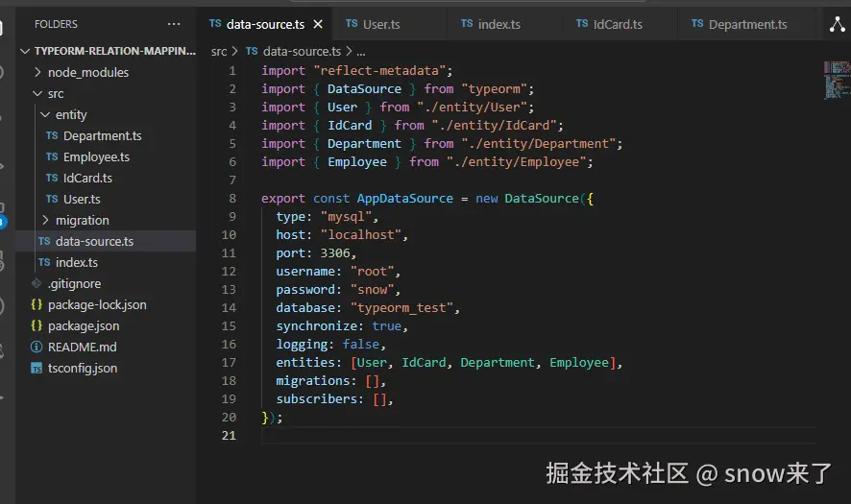
Task: Click the TS icon beside index.ts in the tree
Action: coord(44,263)
